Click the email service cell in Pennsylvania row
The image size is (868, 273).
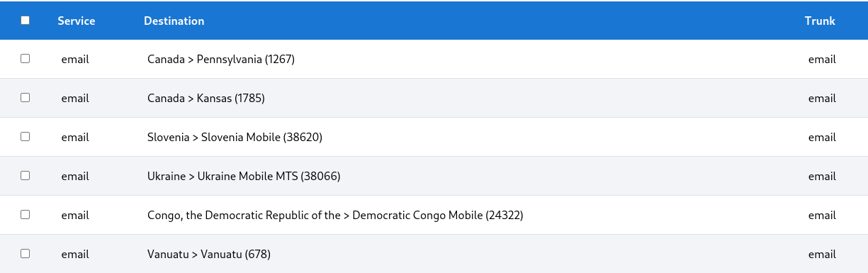[x=75, y=60]
